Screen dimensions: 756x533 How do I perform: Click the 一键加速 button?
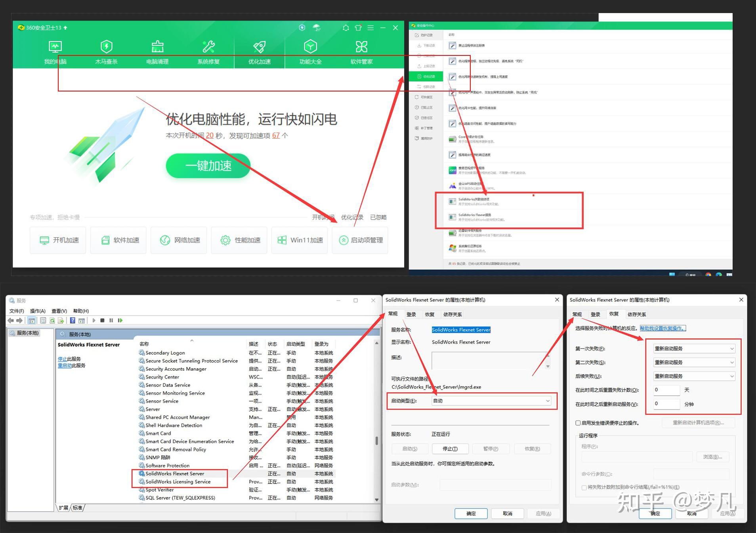pos(208,166)
